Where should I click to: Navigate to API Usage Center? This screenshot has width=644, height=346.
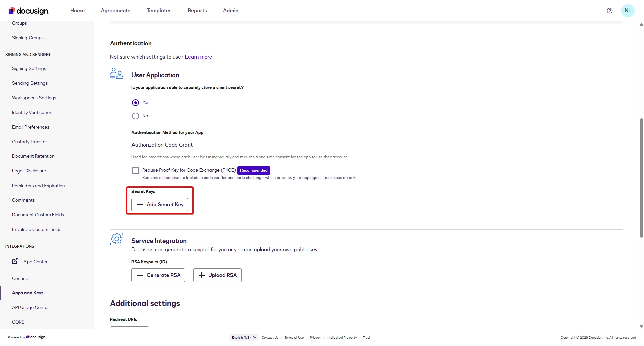point(31,307)
